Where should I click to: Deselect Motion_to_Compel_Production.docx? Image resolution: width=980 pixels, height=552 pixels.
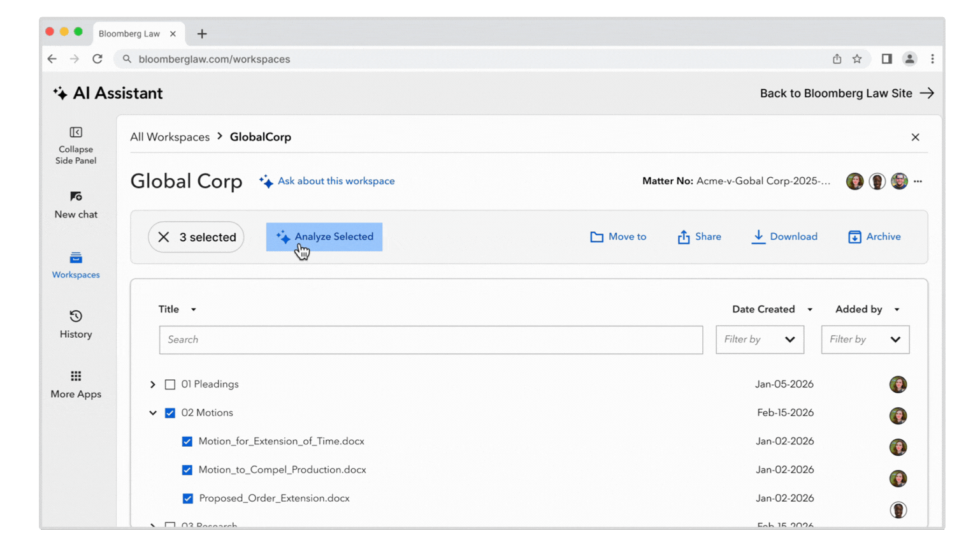[187, 470]
